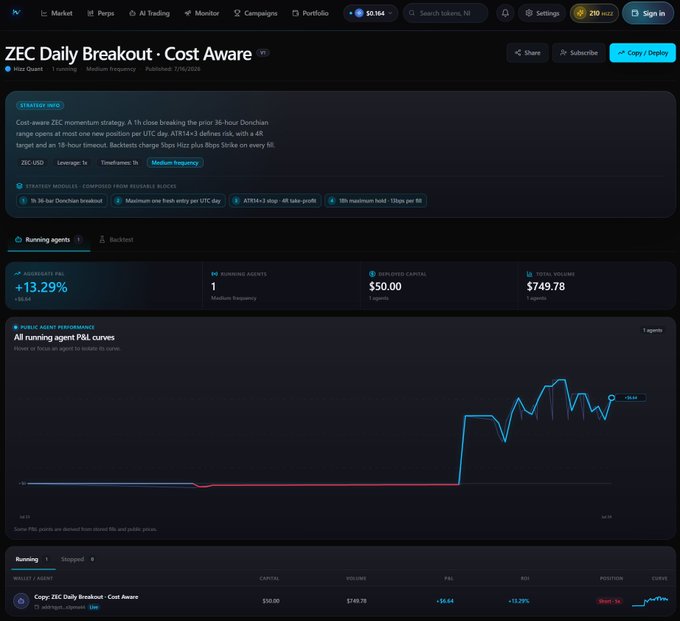The width and height of the screenshot is (680, 621).
Task: Copy the agent wallet address icon
Action: click(x=37, y=608)
